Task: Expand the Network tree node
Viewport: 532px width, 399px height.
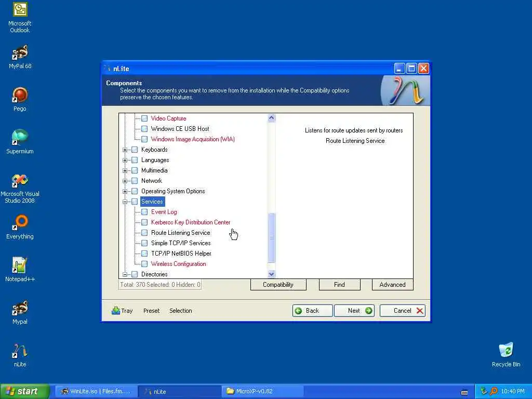Action: [x=125, y=181]
